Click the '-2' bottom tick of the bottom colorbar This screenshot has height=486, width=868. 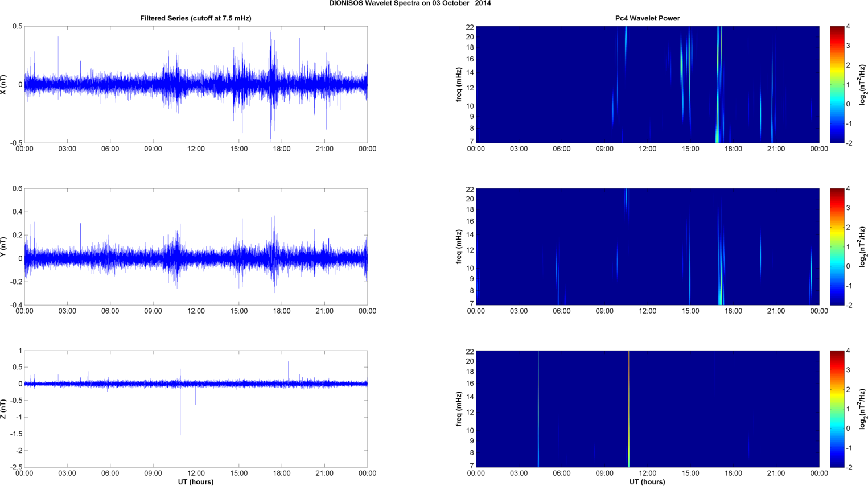(848, 467)
